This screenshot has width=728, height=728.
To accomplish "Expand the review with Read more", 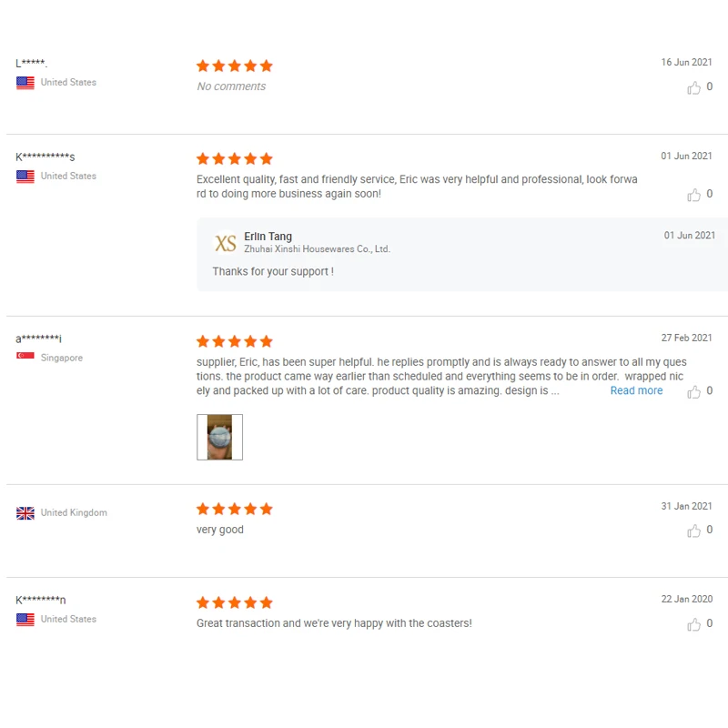I will (x=636, y=391).
